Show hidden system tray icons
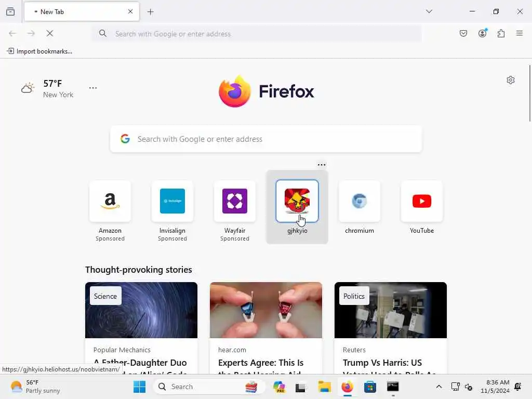 click(x=438, y=387)
